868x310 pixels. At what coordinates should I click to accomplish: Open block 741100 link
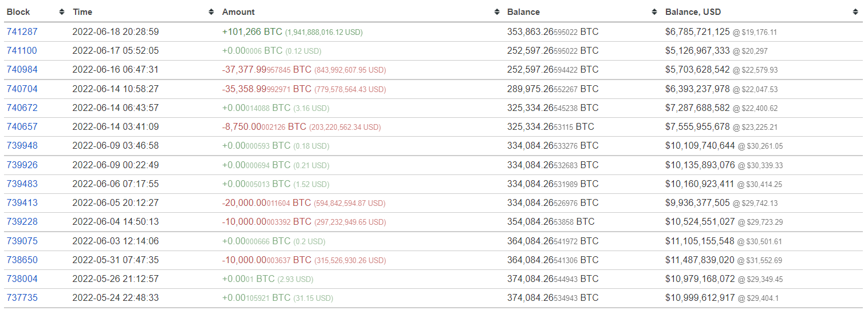22,51
